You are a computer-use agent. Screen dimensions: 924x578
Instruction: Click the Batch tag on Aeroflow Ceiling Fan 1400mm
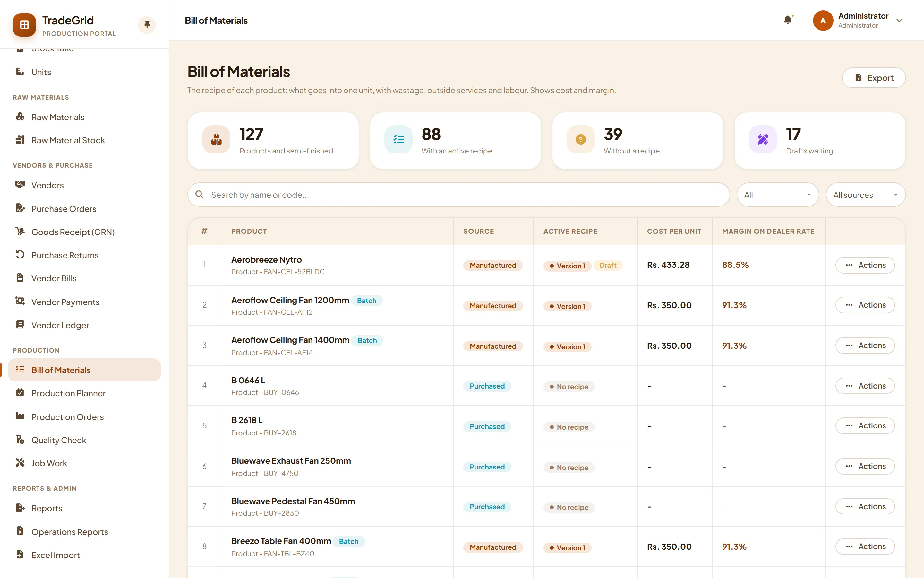pos(367,341)
